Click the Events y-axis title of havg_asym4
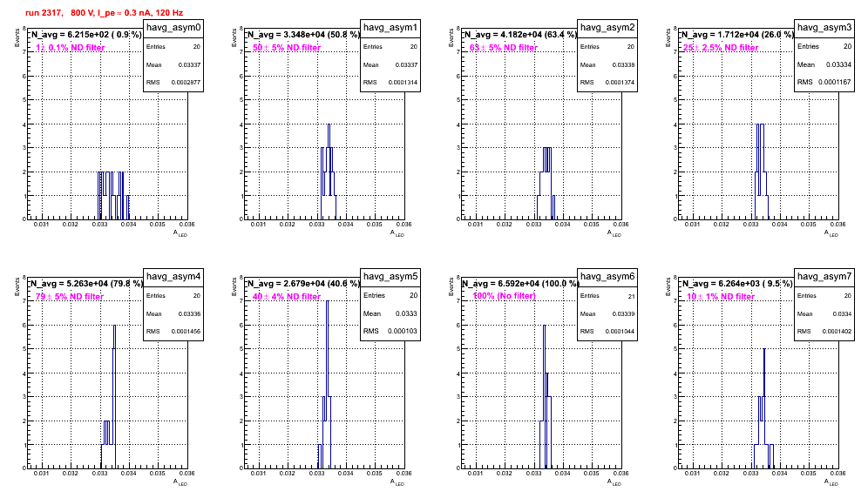Viewport: 868px width, 498px height. tap(17, 286)
